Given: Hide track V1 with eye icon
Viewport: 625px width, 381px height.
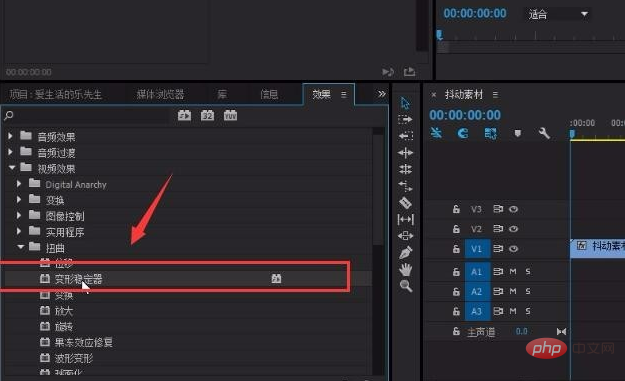Looking at the screenshot, I should (x=513, y=249).
